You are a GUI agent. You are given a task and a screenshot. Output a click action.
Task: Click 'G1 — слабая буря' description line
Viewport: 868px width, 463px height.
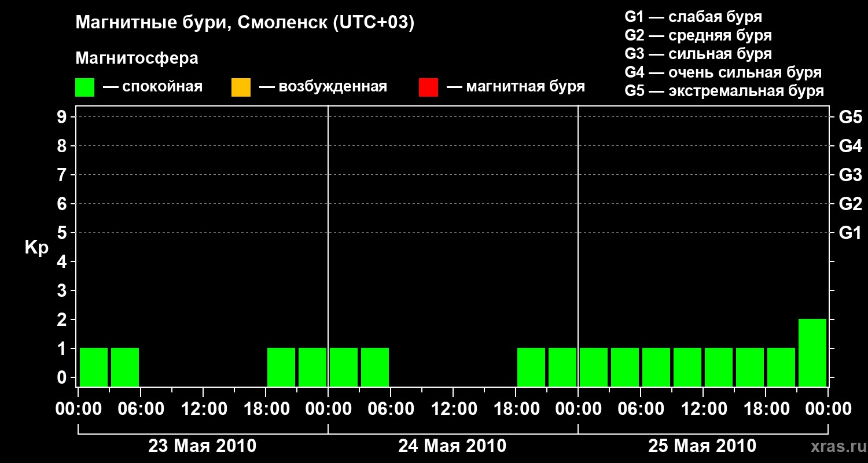point(693,17)
